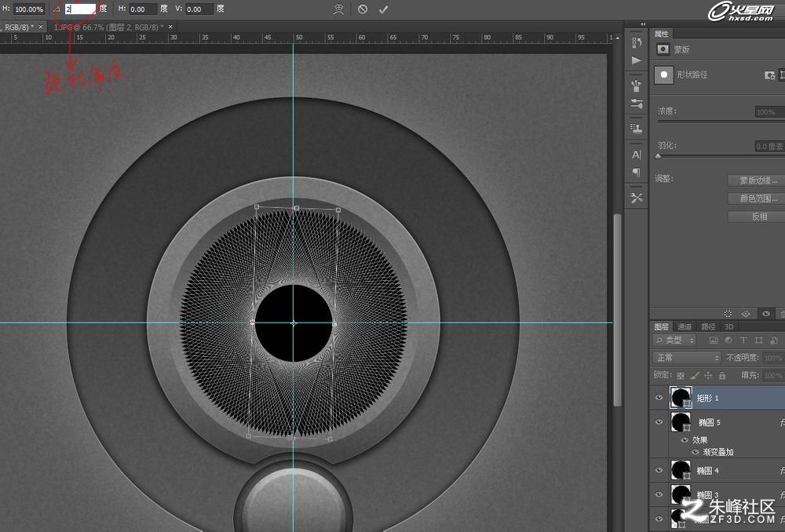Click the transform center reference point

[294, 323]
